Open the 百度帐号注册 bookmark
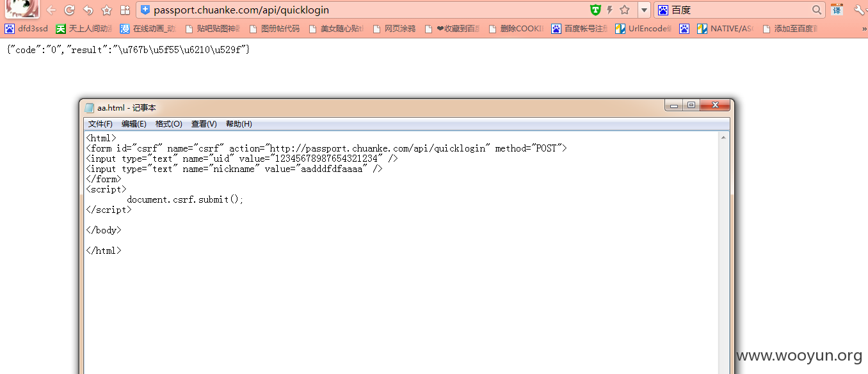This screenshot has height=374, width=868. 579,29
